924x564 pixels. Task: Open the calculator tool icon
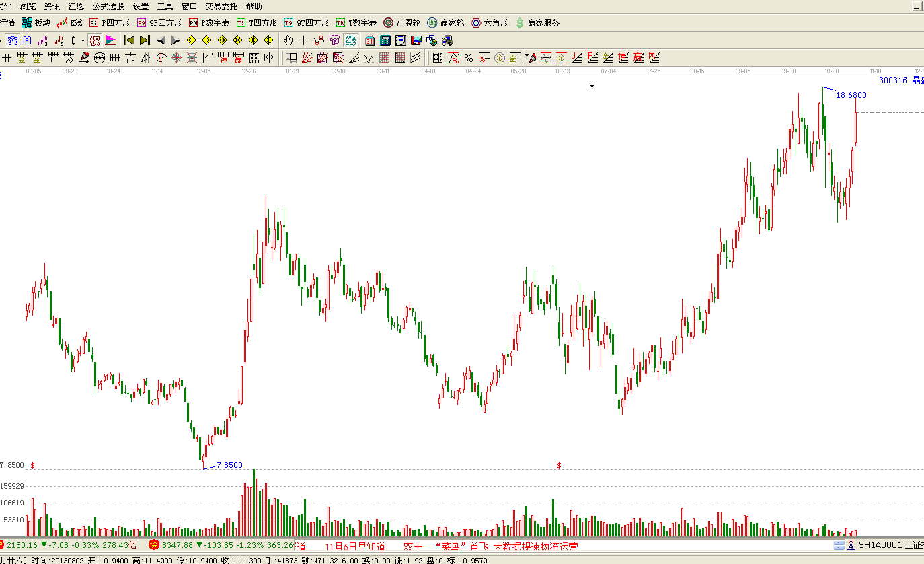pos(385,40)
